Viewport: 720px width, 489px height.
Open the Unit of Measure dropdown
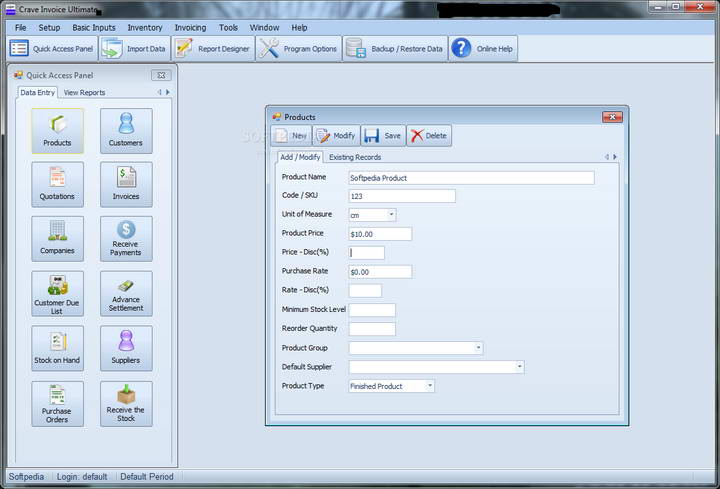(391, 214)
